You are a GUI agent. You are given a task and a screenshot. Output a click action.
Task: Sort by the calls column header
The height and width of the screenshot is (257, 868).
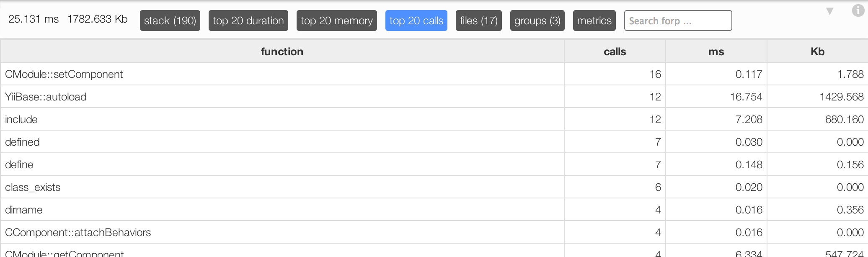tap(615, 51)
